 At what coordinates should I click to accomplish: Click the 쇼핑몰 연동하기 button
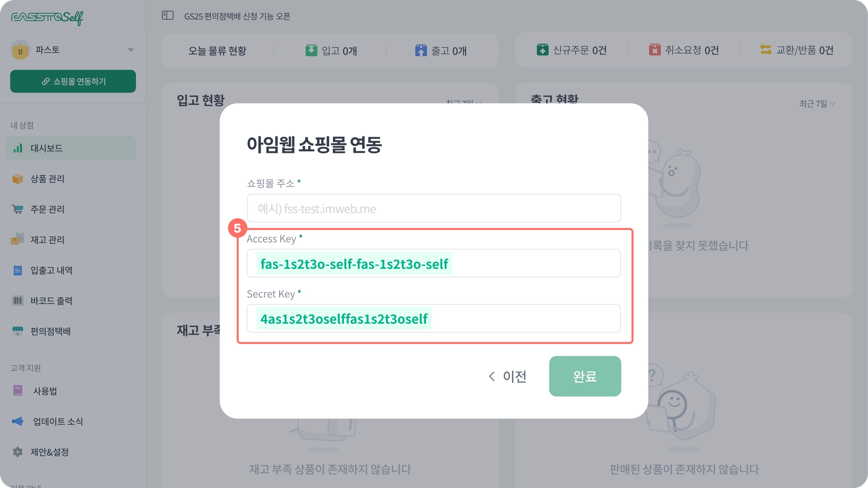(73, 81)
